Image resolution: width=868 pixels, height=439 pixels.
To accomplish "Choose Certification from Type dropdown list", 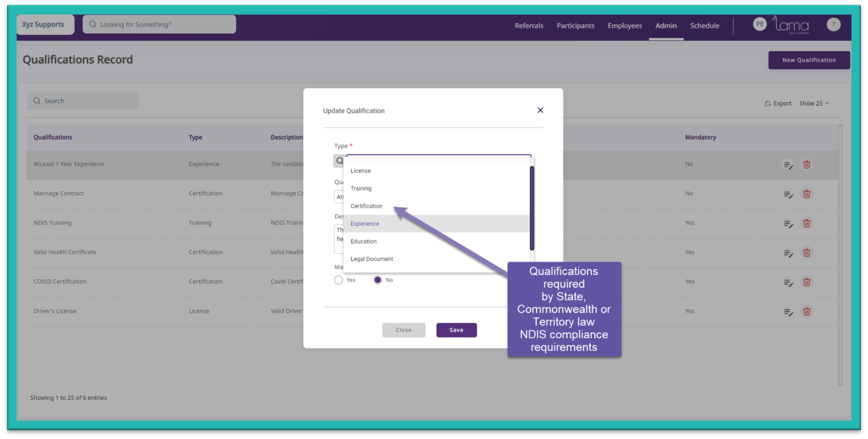I will pos(367,206).
